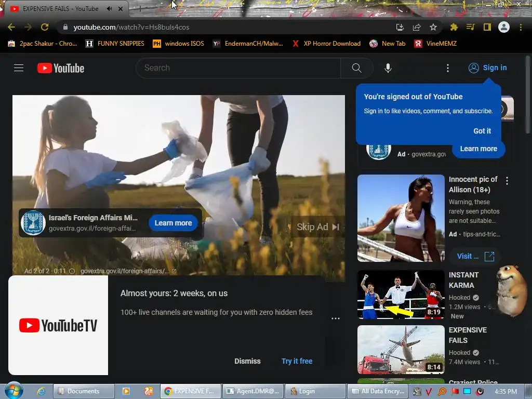Viewport: 532px width, 399px height.
Task: Open All Data Encry... taskbar window
Action: [x=377, y=391]
